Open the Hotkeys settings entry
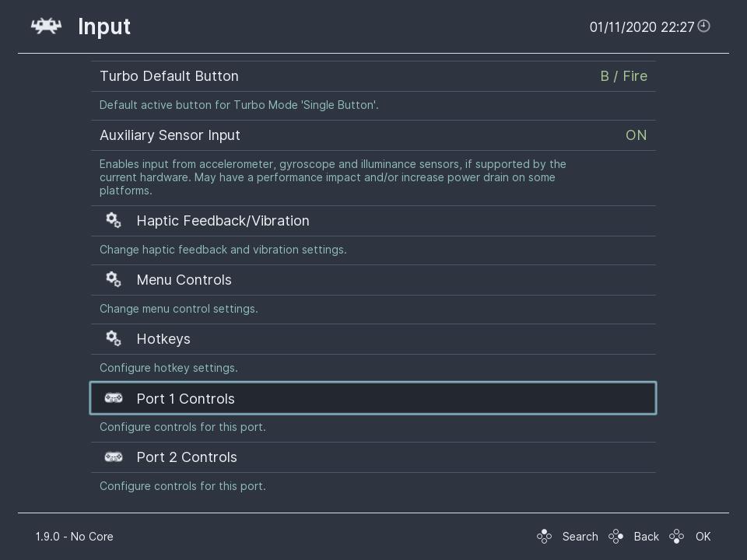 (x=373, y=339)
